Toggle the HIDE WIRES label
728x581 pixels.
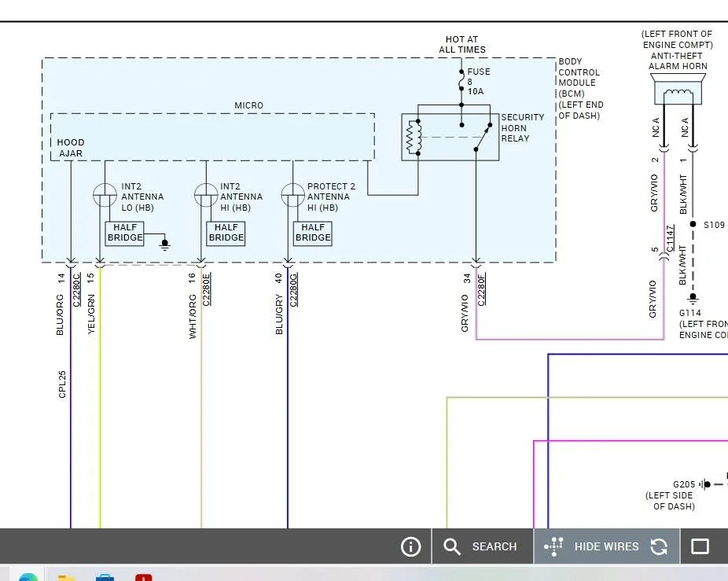point(606,546)
